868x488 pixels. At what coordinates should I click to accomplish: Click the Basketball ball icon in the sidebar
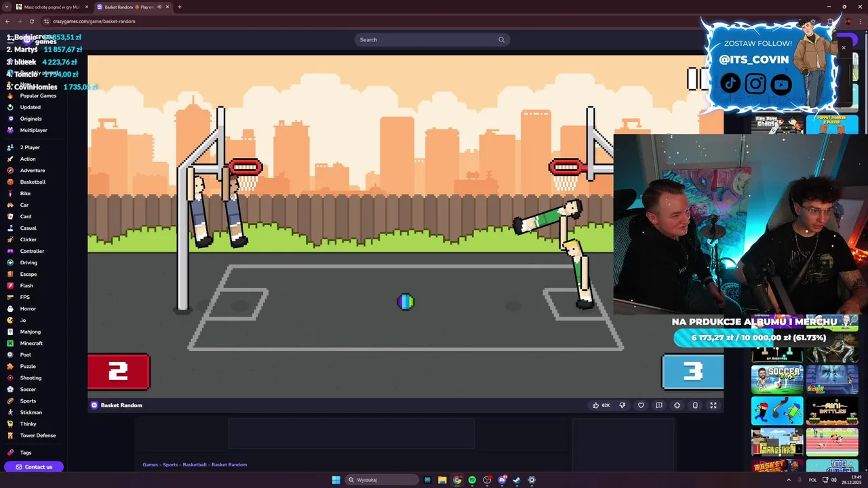pos(10,182)
